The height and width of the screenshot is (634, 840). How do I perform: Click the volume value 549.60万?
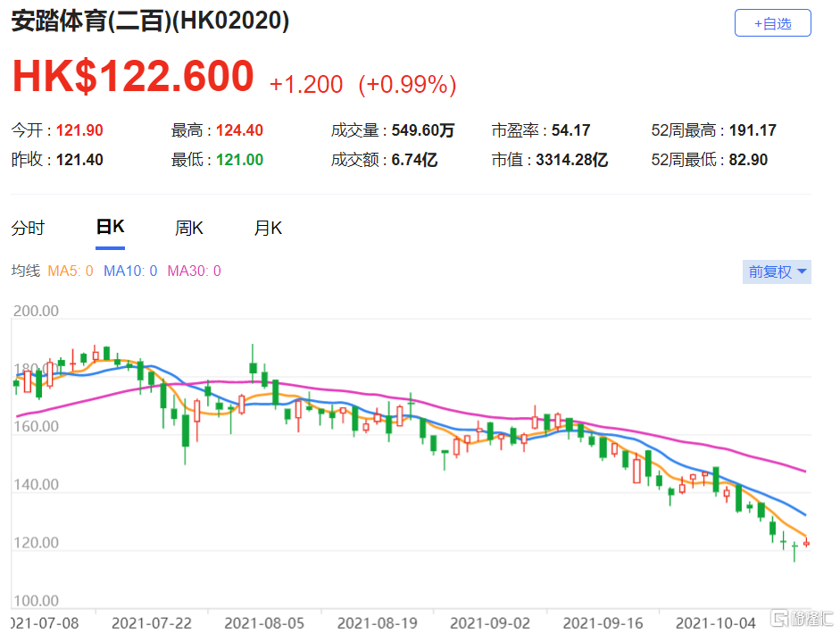(x=423, y=130)
